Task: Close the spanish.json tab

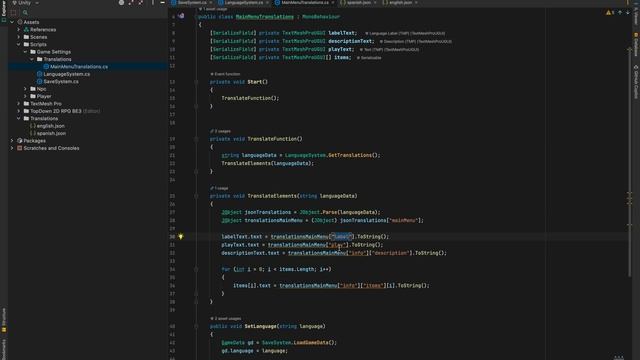Action: pos(375,2)
